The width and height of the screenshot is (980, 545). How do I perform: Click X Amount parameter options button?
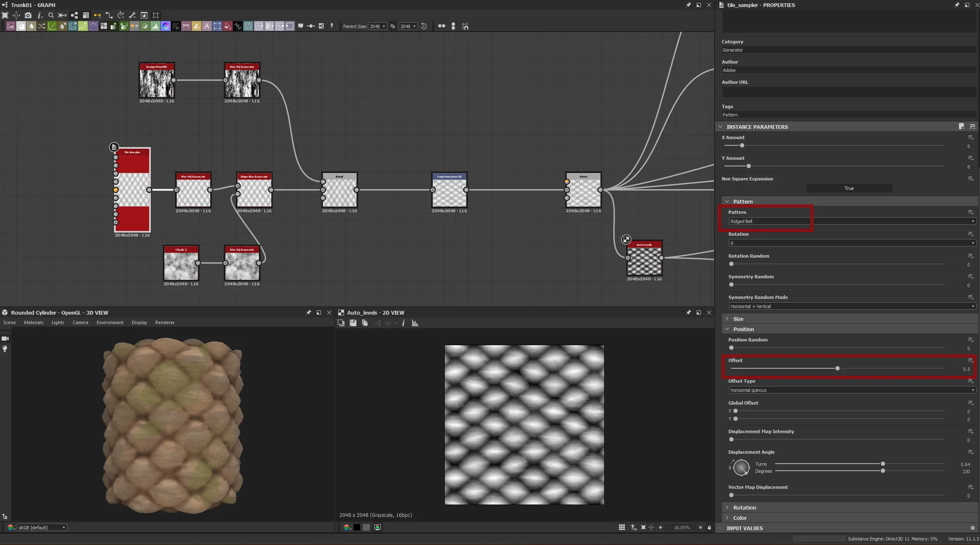point(971,137)
